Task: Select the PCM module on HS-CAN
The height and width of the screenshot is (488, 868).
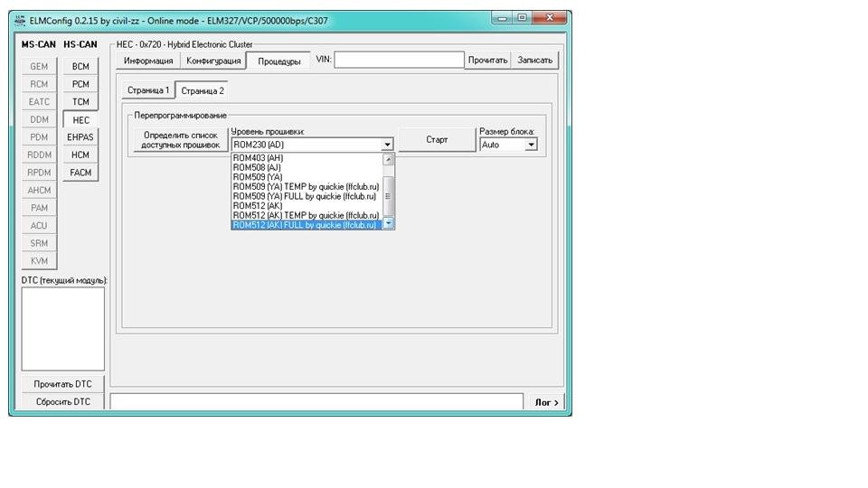Action: [x=80, y=84]
